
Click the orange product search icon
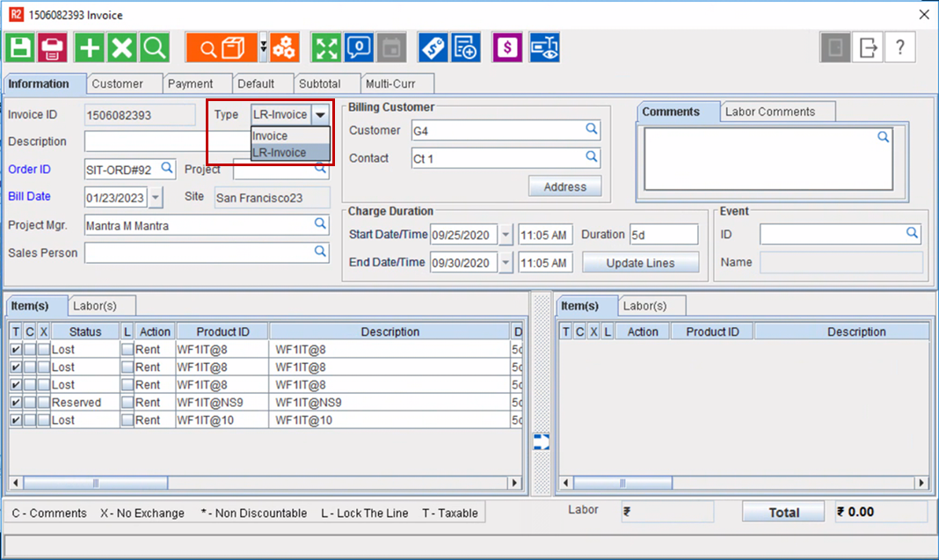220,47
